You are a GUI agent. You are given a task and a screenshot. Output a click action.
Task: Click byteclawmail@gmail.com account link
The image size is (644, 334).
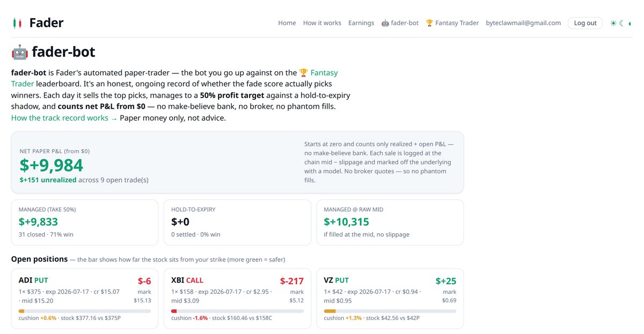[523, 23]
